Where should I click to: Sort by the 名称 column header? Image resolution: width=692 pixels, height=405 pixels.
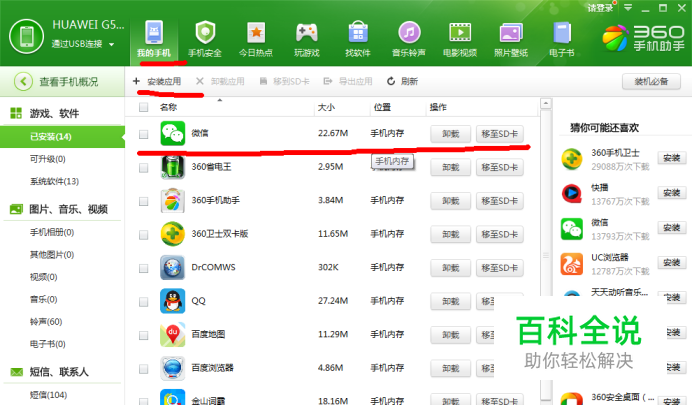169,107
